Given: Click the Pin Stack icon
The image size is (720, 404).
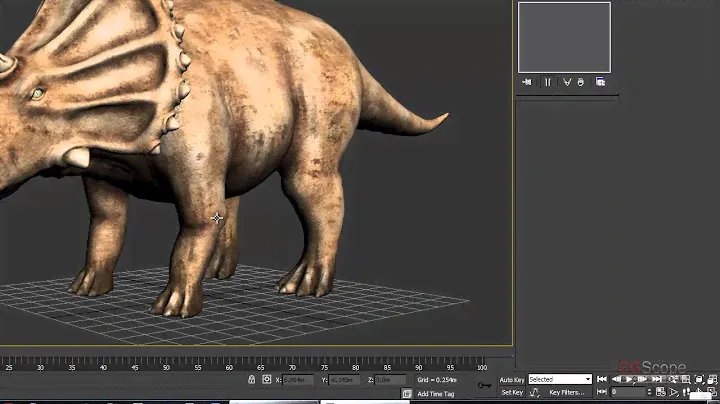Looking at the screenshot, I should pyautogui.click(x=526, y=82).
